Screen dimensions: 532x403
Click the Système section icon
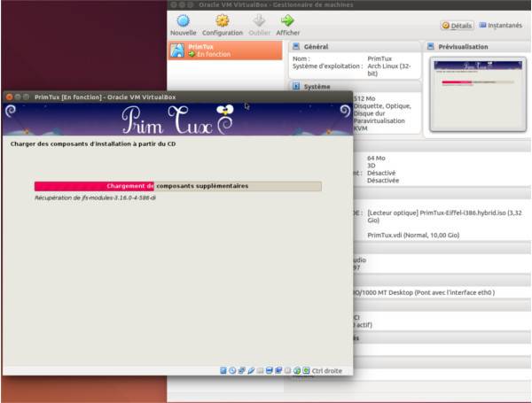point(296,87)
